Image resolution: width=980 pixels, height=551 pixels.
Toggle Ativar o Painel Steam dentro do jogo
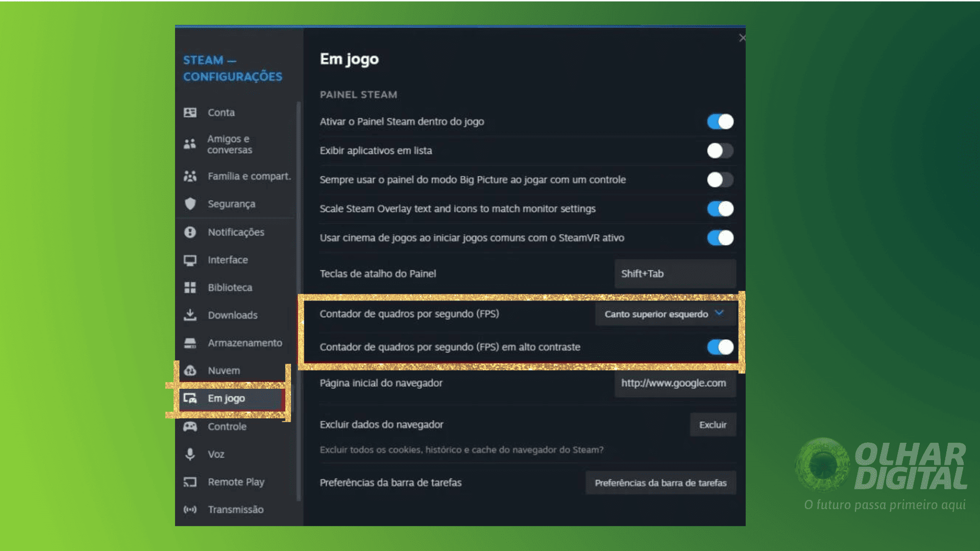pyautogui.click(x=720, y=121)
